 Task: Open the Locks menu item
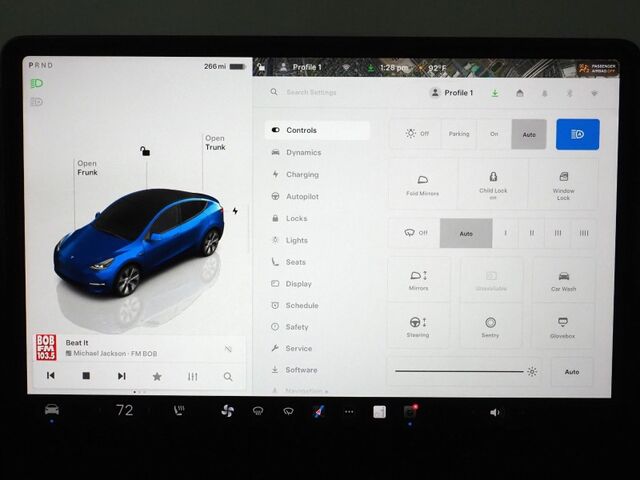(x=290, y=218)
